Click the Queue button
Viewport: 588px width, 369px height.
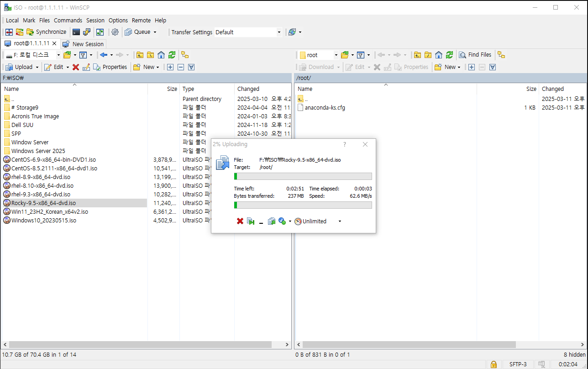point(138,32)
